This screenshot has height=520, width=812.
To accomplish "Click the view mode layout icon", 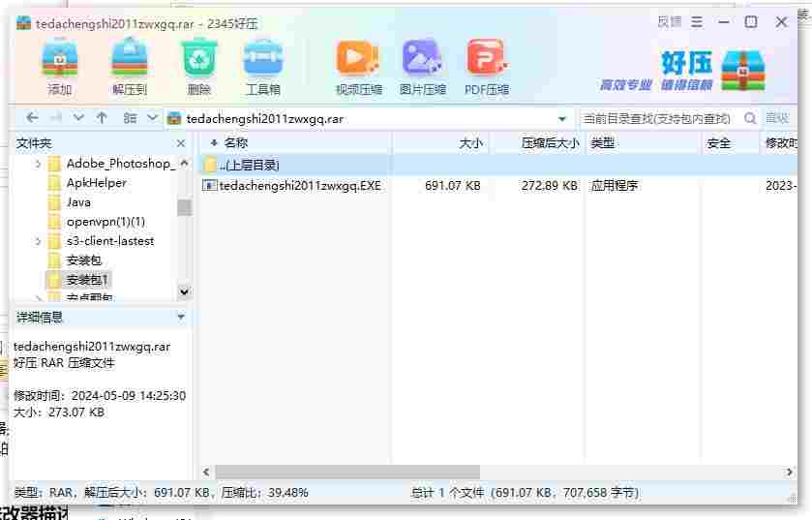I will point(130,118).
